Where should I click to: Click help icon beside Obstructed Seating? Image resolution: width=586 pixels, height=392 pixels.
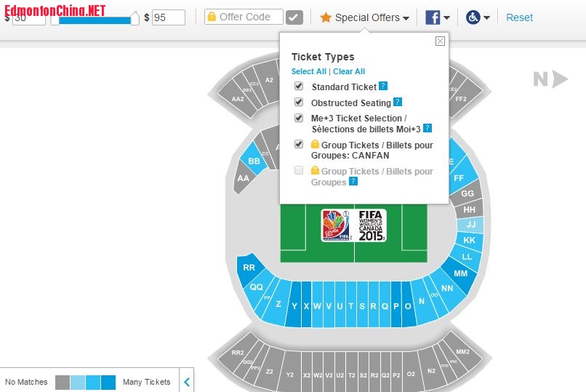tap(398, 102)
